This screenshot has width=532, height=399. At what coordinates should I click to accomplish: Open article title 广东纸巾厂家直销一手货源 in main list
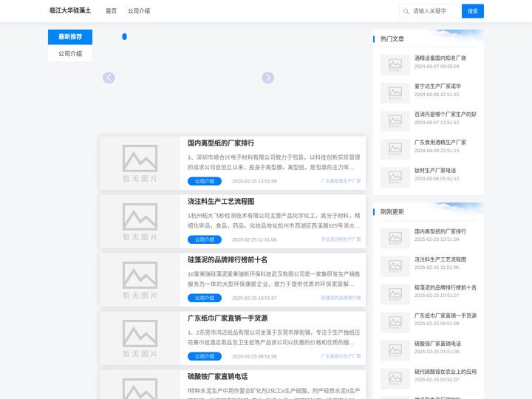click(x=228, y=318)
